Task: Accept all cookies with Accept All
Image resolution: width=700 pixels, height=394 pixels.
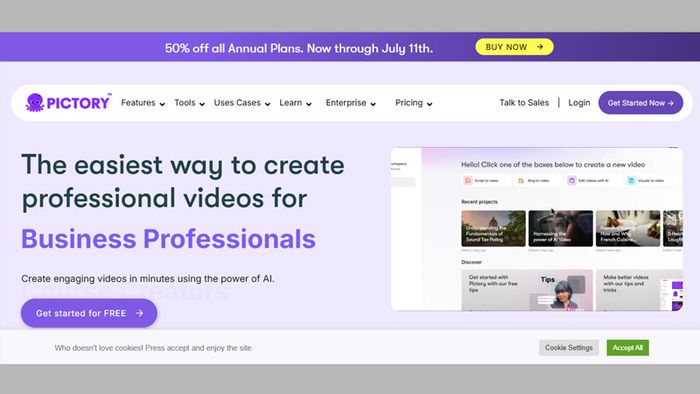Action: pyautogui.click(x=627, y=348)
